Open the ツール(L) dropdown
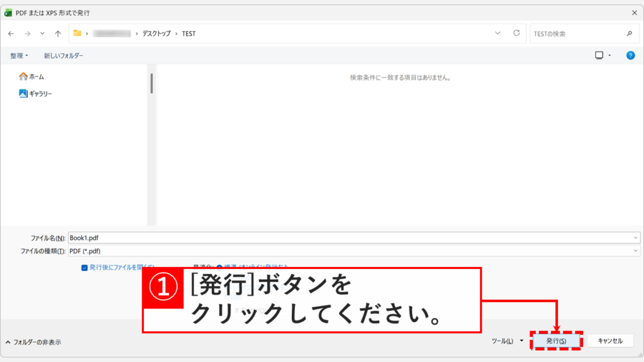This screenshot has width=644, height=362. (508, 341)
